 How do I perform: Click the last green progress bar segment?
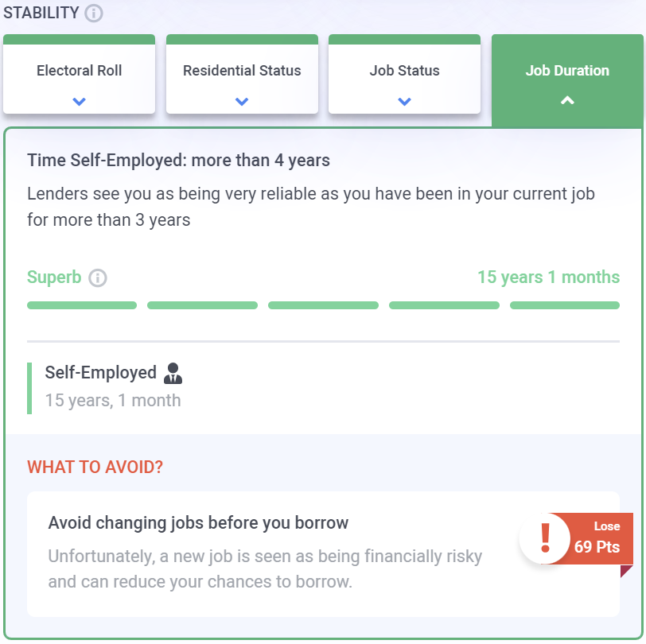coord(565,305)
